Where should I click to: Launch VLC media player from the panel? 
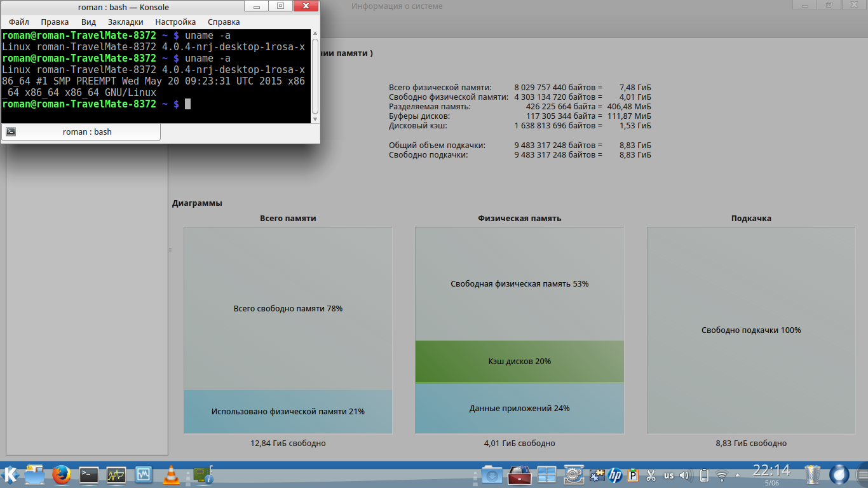[171, 475]
